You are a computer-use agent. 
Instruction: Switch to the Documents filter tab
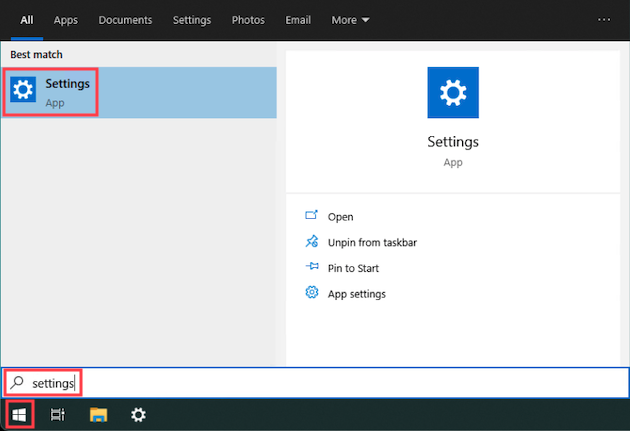tap(125, 20)
